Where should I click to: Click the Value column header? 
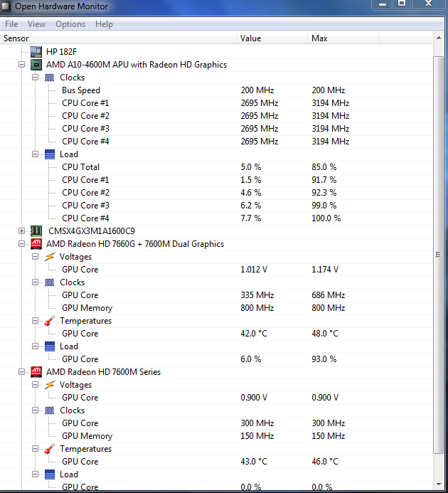point(272,38)
